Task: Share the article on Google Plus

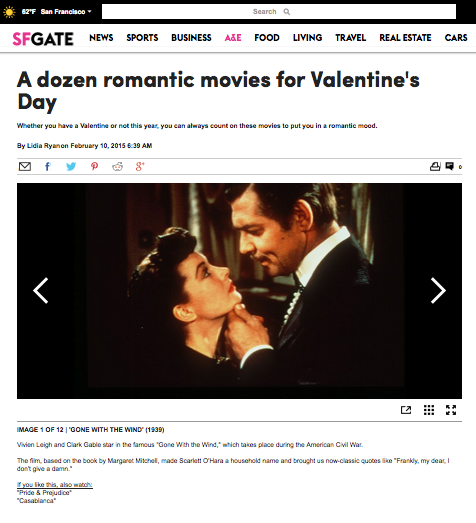Action: [140, 166]
